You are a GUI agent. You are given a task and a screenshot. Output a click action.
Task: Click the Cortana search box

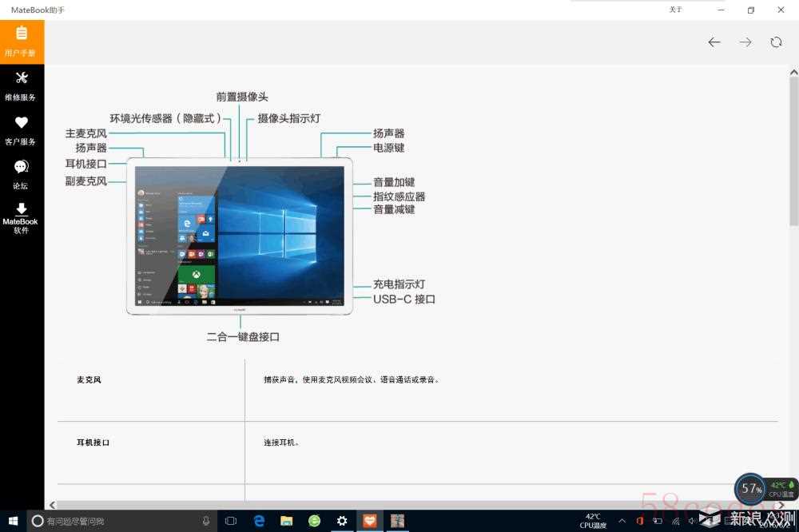[x=122, y=521]
